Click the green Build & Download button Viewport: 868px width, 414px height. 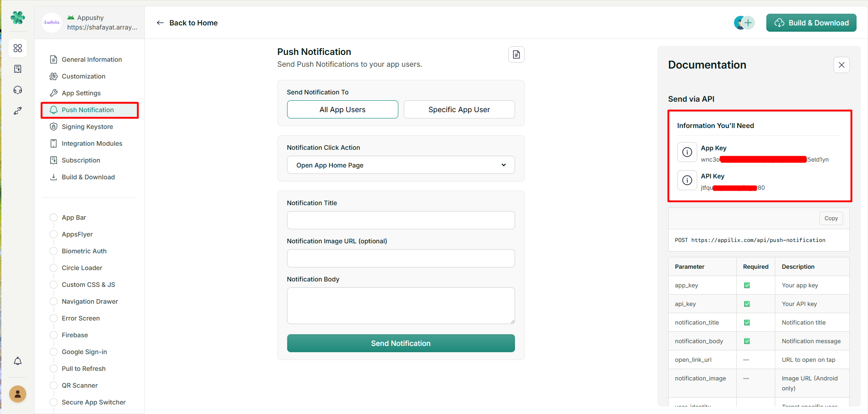point(811,23)
